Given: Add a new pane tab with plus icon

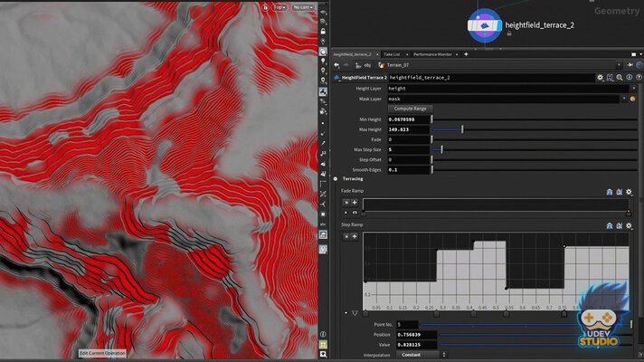Looking at the screenshot, I should coord(466,54).
